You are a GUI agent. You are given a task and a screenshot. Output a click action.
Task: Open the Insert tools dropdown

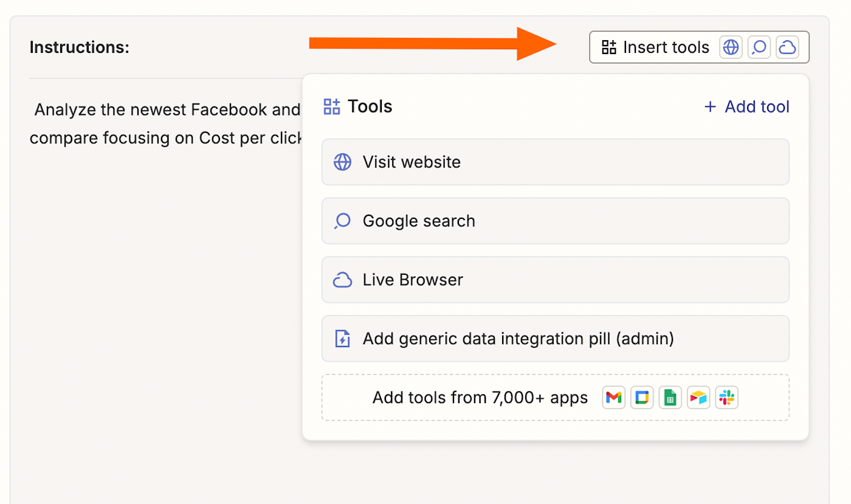coord(656,47)
